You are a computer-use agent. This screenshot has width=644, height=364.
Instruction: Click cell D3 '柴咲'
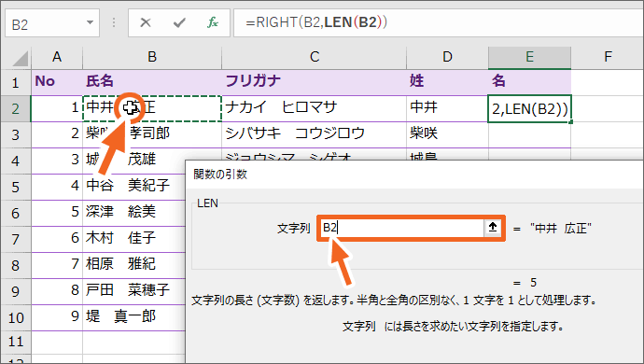[447, 134]
